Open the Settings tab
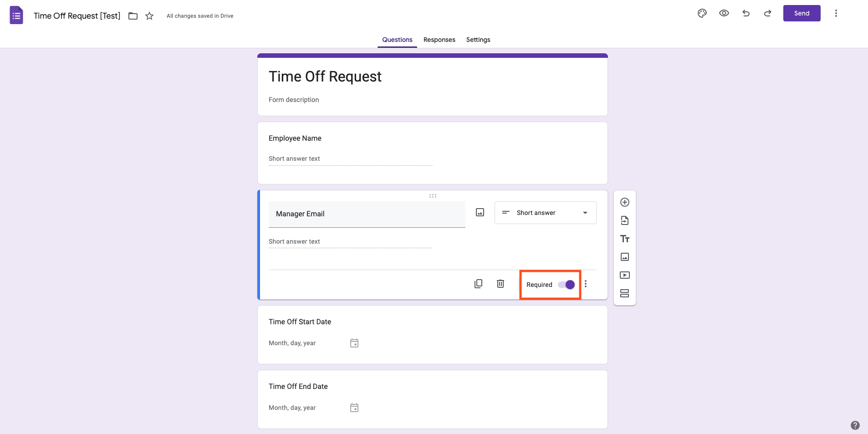868x434 pixels. (x=478, y=40)
